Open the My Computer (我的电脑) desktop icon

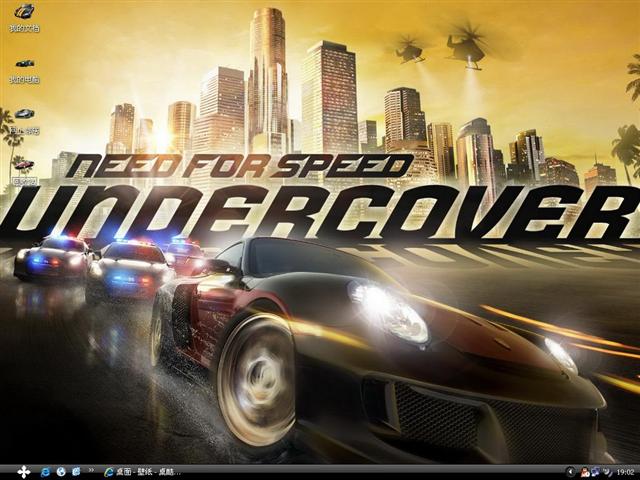[24, 70]
